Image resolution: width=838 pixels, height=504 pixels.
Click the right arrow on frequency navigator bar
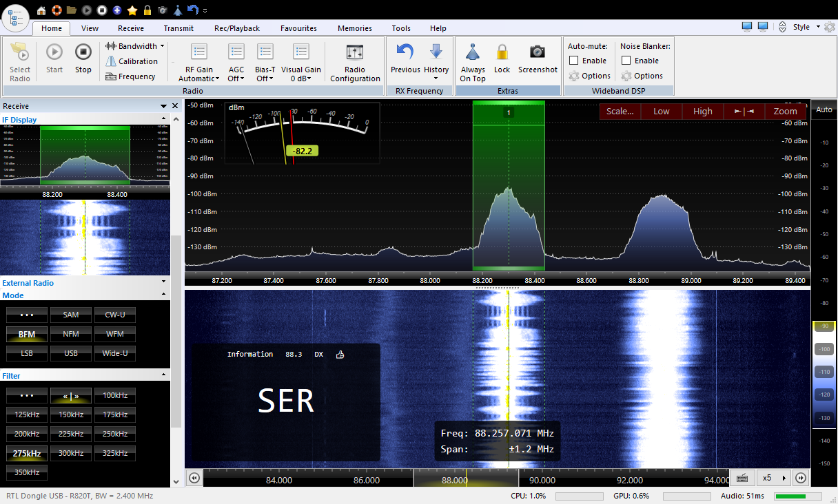tap(801, 478)
